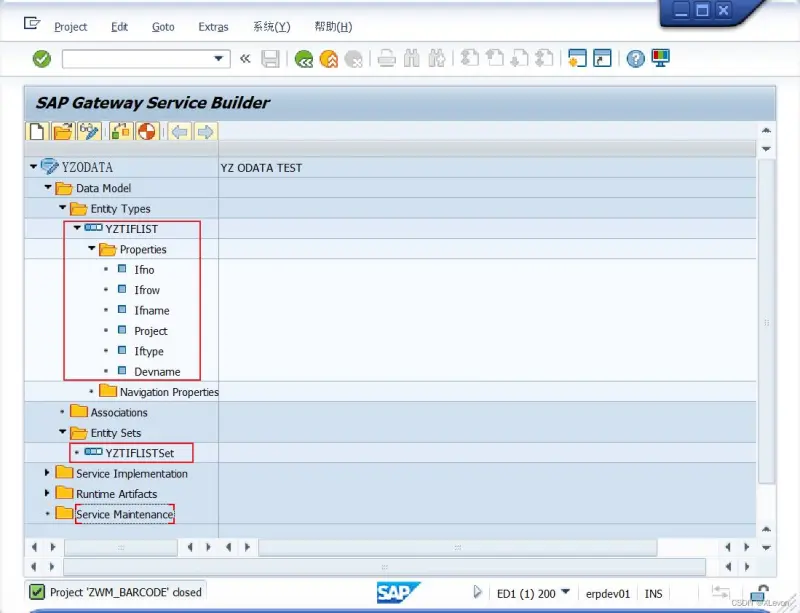This screenshot has height=613, width=800.
Task: Click the status bar triangle expand arrow
Action: pos(477,592)
